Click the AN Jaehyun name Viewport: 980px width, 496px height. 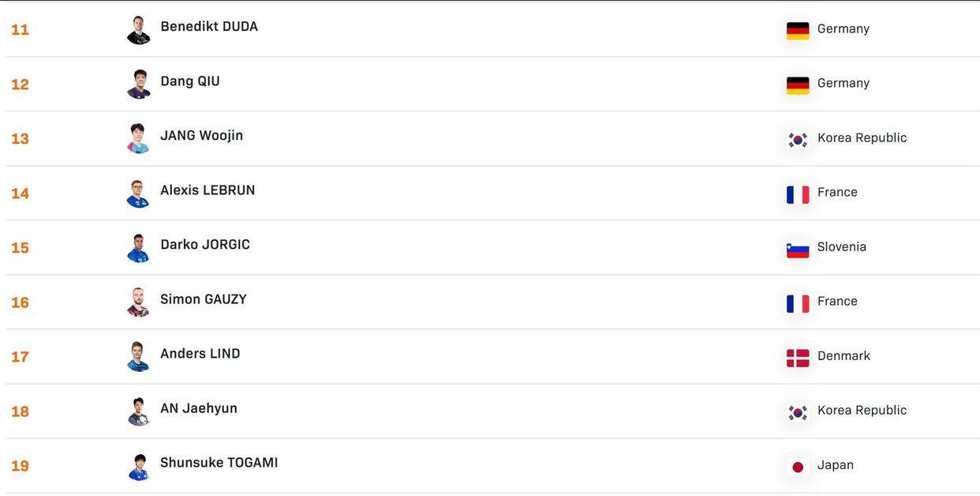click(x=199, y=408)
